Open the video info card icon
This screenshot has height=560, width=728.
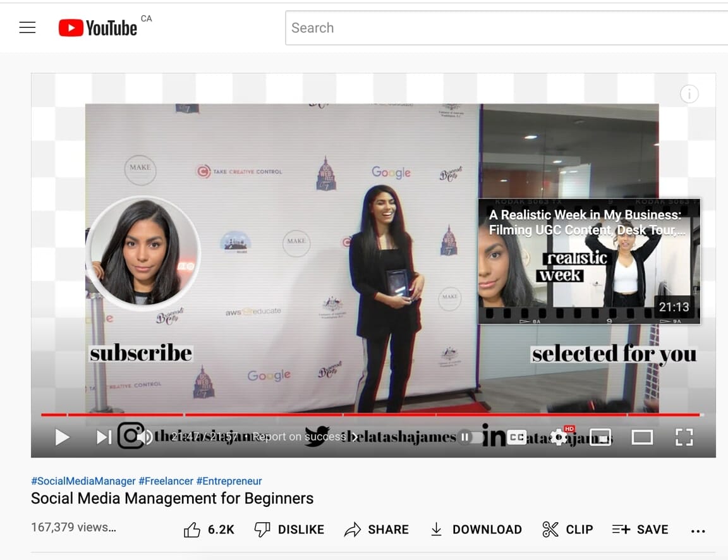[689, 94]
